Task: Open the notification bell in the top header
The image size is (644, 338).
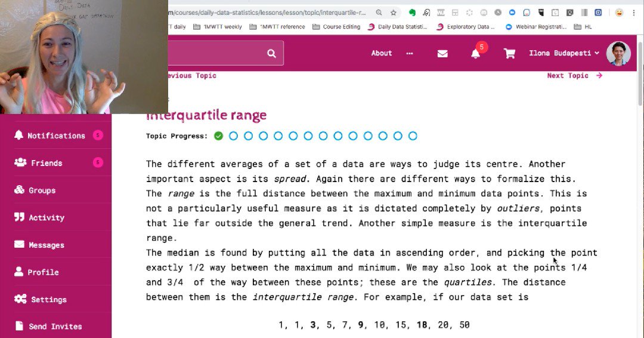Action: [476, 54]
